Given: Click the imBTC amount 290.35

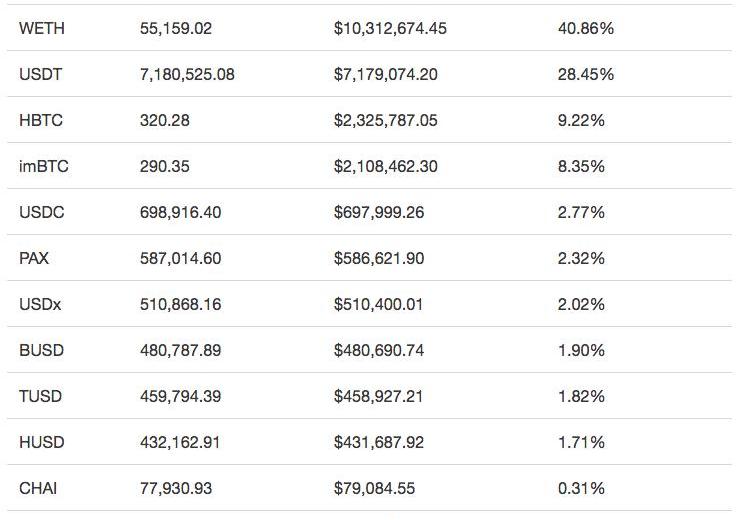Looking at the screenshot, I should click(x=165, y=167).
